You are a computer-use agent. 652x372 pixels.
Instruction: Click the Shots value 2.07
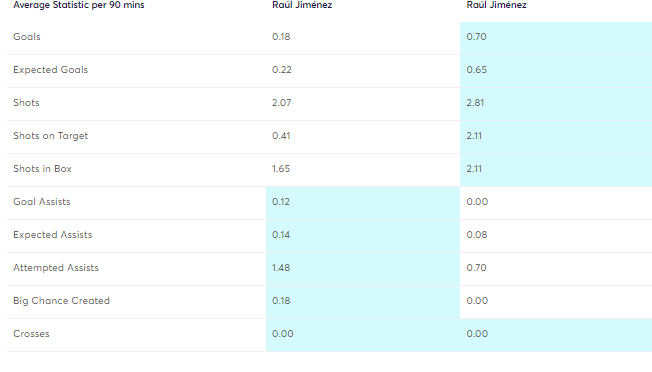coord(282,103)
